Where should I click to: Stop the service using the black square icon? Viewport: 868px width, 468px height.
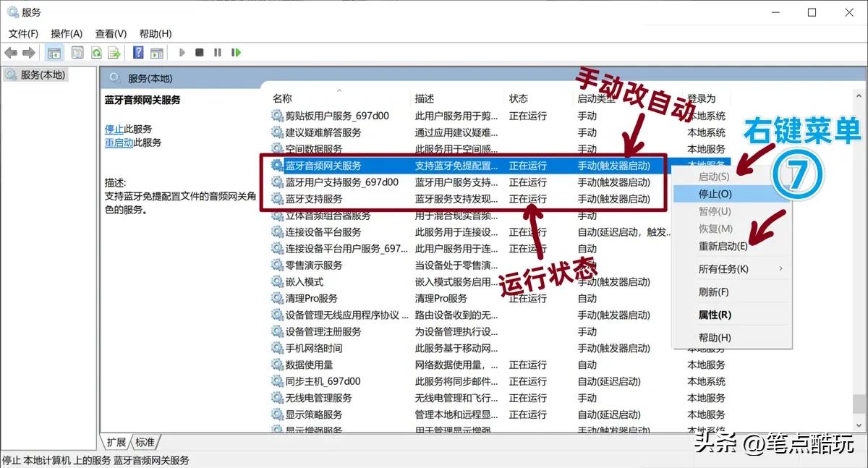pos(200,52)
